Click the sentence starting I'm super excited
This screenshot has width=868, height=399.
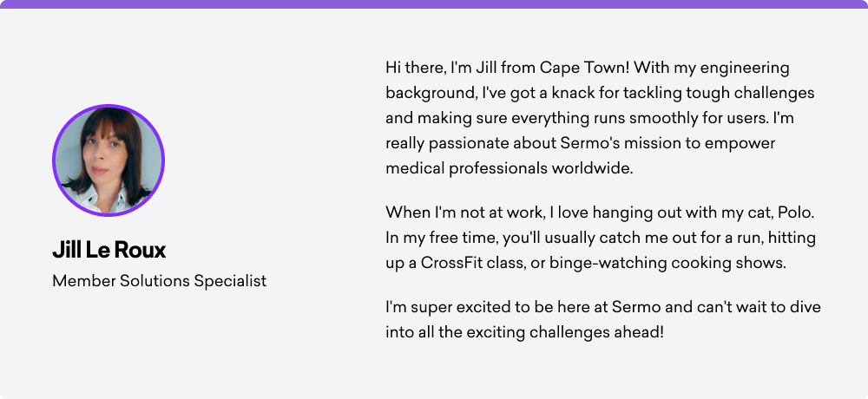603,320
